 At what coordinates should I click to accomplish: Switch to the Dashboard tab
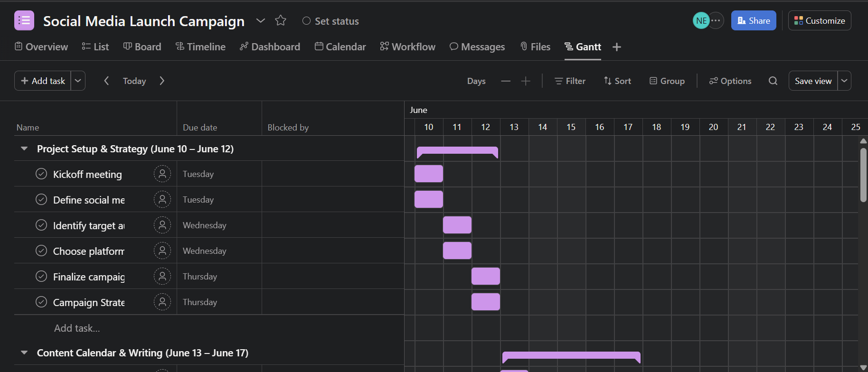(270, 46)
